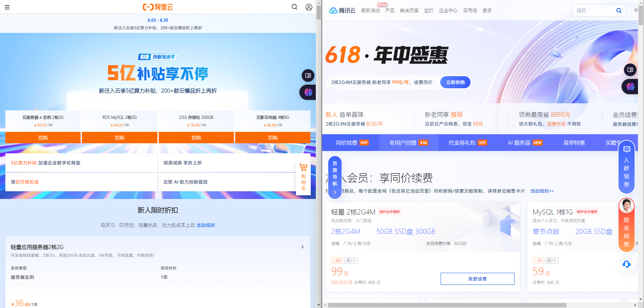Open the 活动规则>> link

(541, 191)
